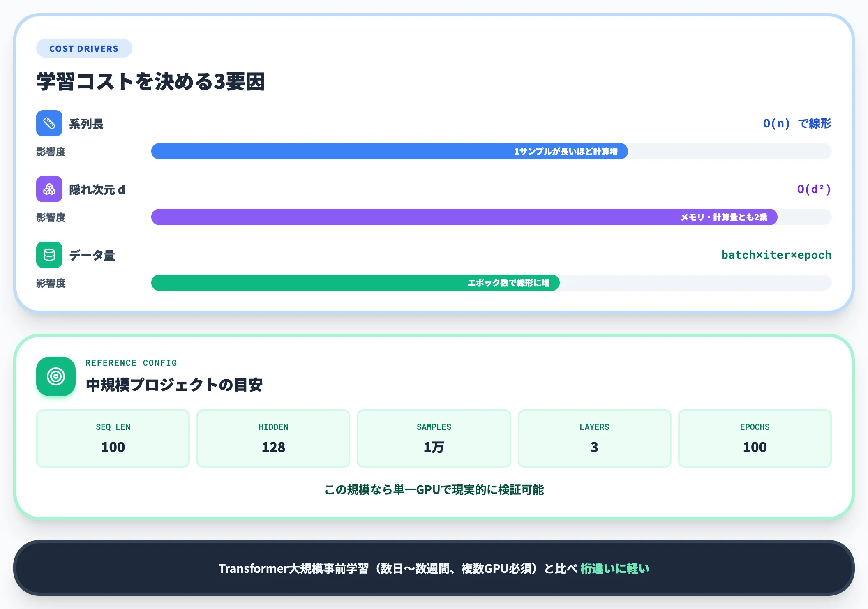Select the HIDDEN 128 card
Screen dimensions: 868x609
[273, 438]
